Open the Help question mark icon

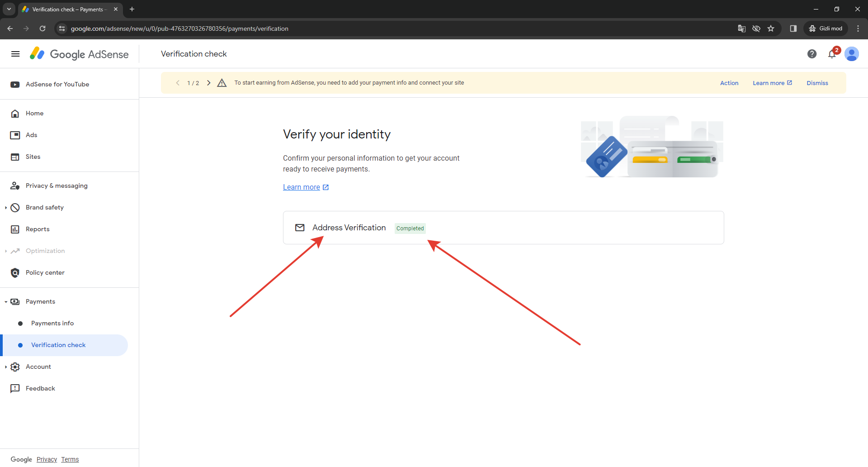point(812,54)
